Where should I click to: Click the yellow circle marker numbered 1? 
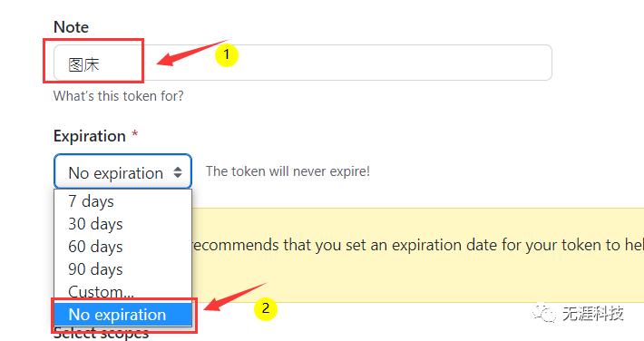(x=226, y=54)
